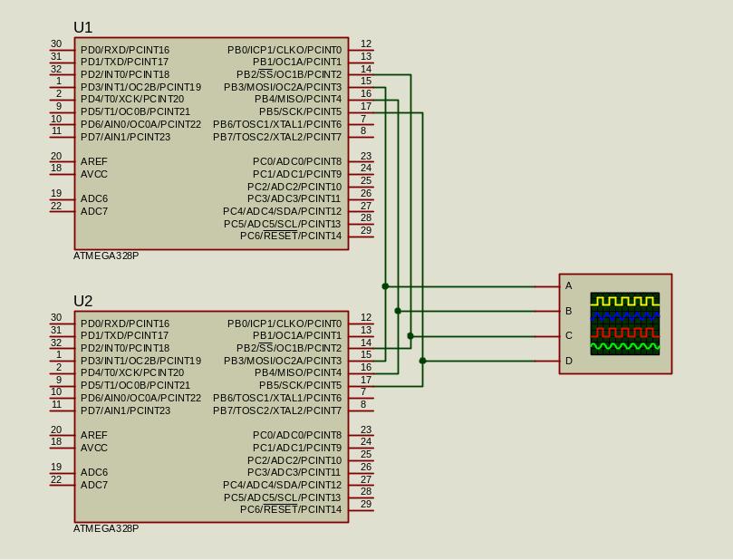Click U1 pin PD0/RXD/PCINT16
This screenshot has height=560, width=733.
click(x=125, y=50)
